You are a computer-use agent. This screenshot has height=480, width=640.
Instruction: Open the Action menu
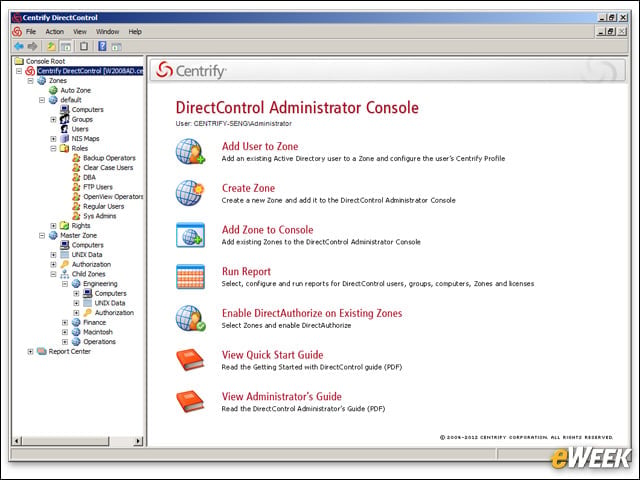[54, 31]
